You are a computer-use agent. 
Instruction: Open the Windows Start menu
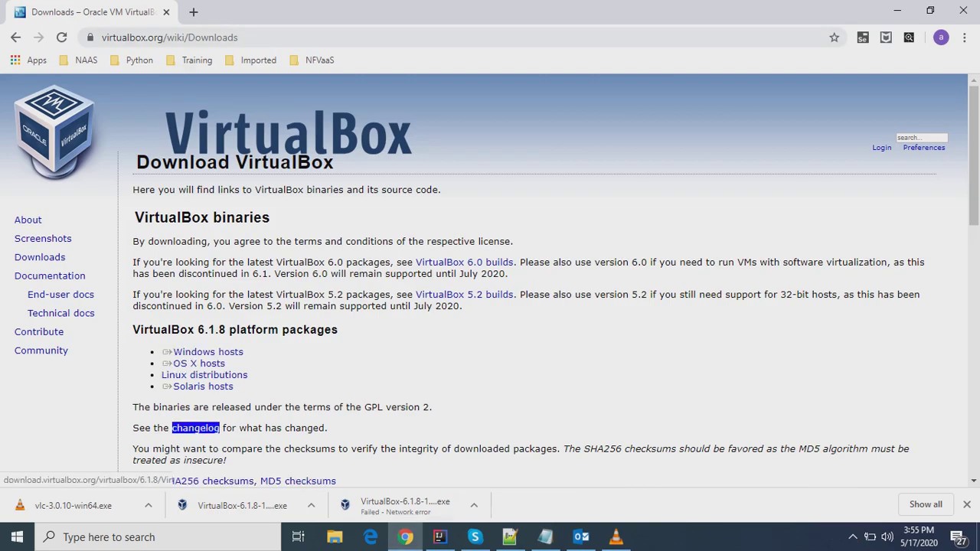click(17, 536)
